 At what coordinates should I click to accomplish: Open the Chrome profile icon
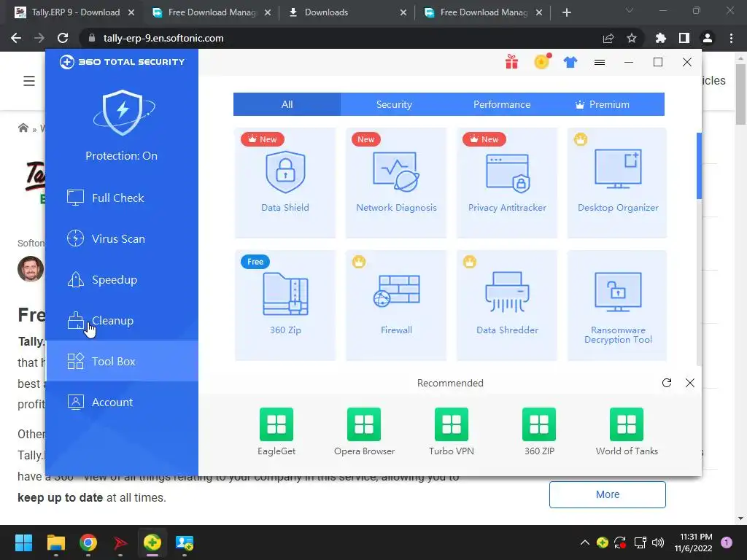tap(708, 38)
